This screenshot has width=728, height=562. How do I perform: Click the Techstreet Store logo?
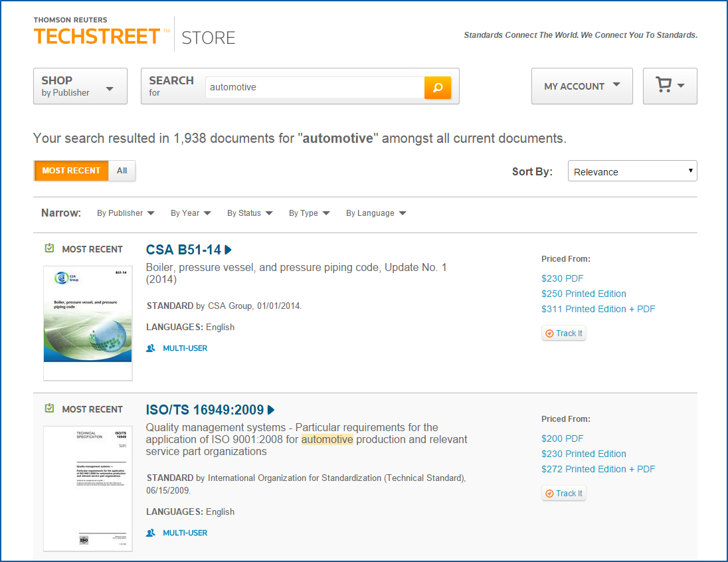134,33
